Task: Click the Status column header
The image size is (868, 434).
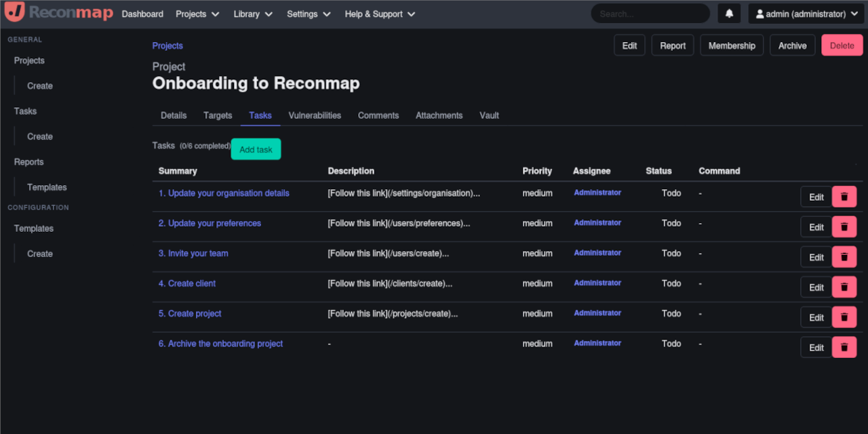Action: [x=658, y=171]
